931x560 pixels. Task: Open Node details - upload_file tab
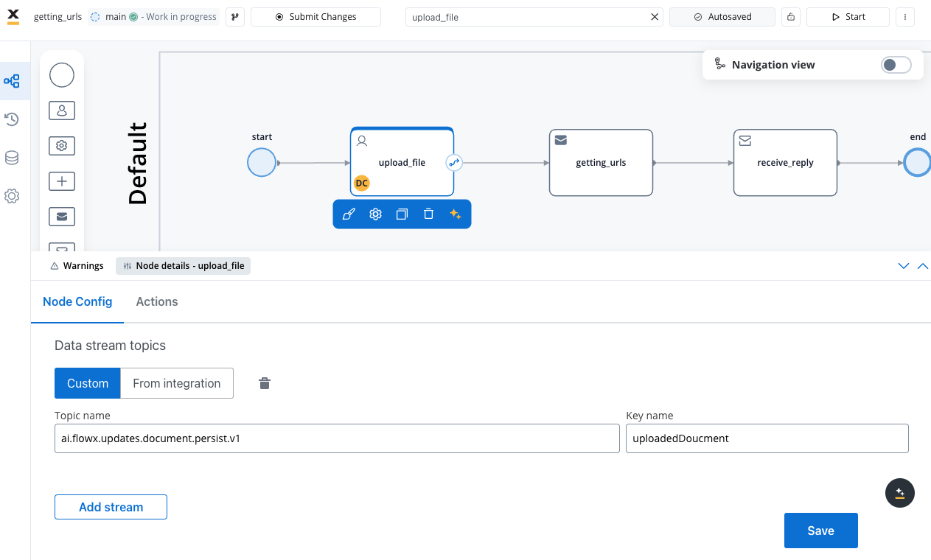(184, 266)
